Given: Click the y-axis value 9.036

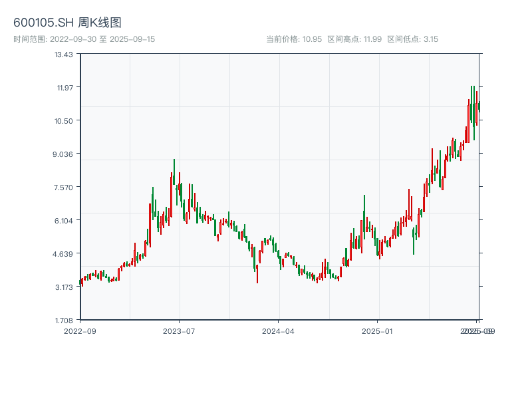Looking at the screenshot, I should [63, 154].
